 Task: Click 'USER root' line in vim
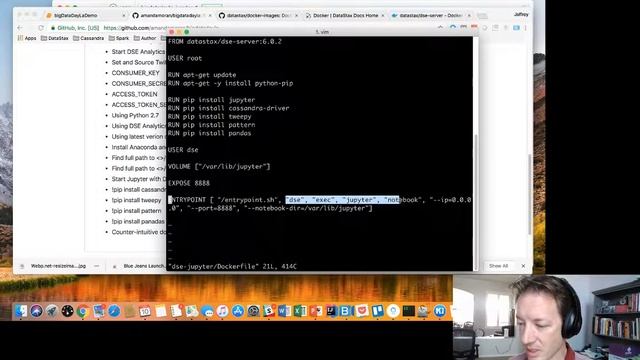[184, 58]
